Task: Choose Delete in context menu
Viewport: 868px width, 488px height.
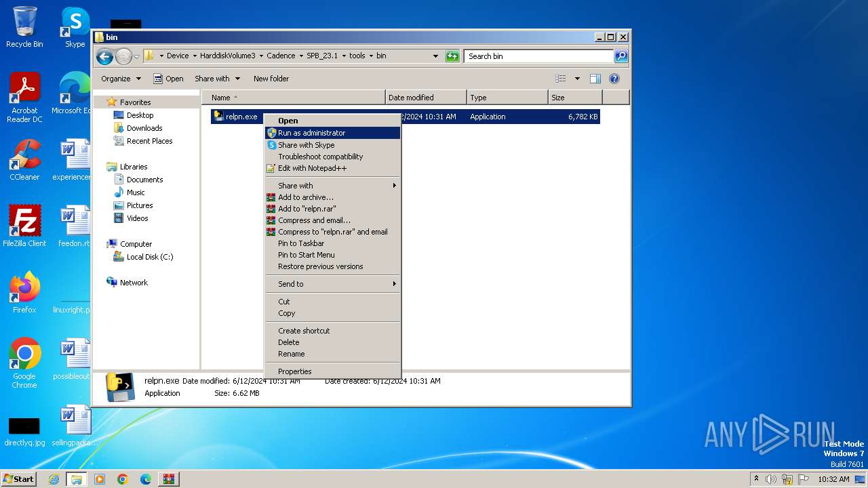Action: coord(332,342)
